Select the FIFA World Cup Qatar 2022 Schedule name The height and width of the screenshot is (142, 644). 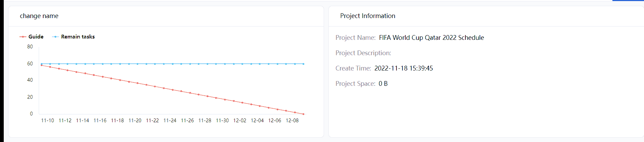tap(431, 38)
